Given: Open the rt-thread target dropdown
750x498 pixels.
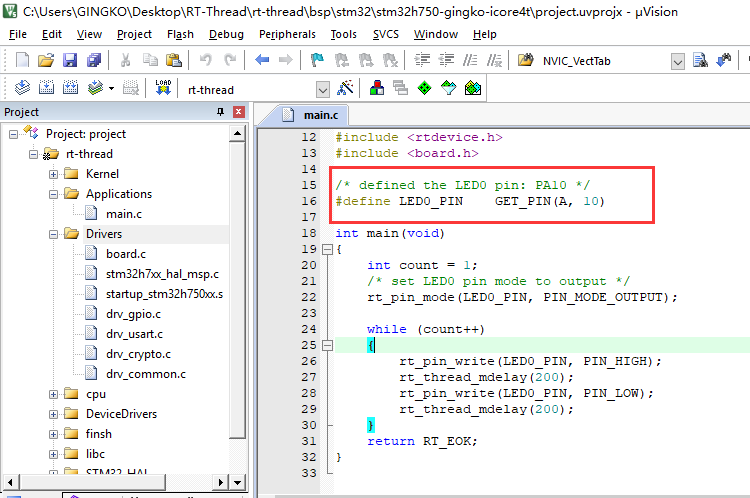Looking at the screenshot, I should [x=322, y=89].
